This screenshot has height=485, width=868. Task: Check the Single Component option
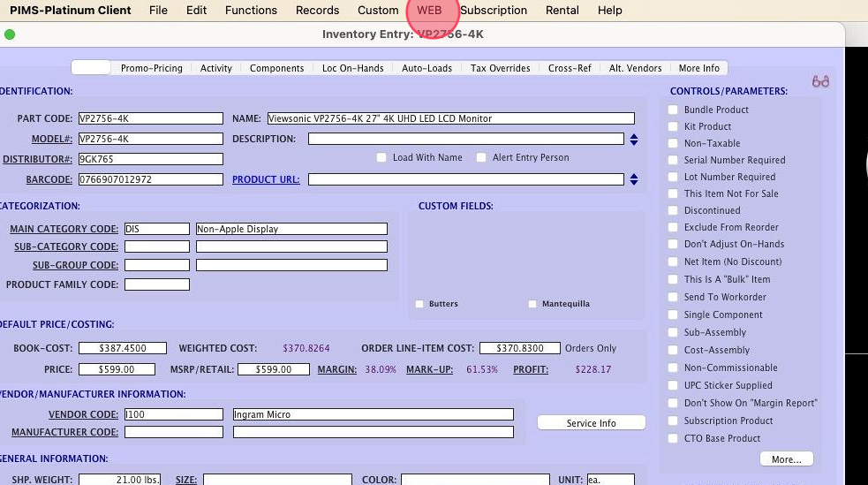pos(673,314)
